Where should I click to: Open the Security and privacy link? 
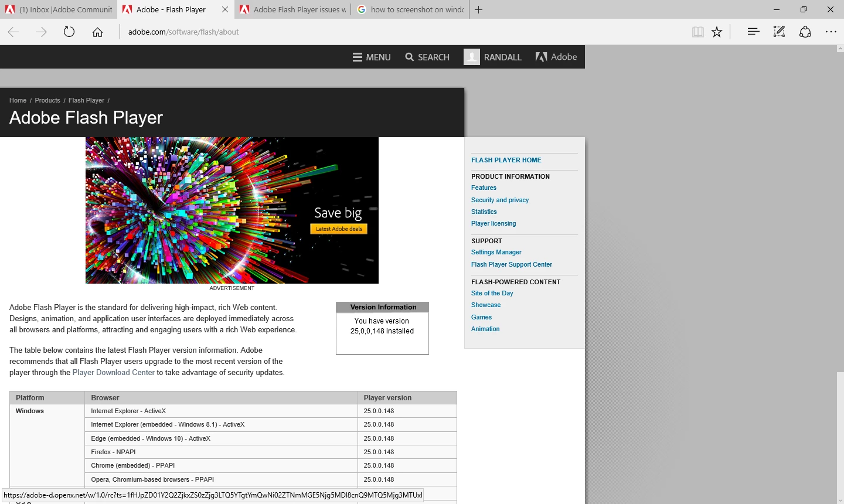coord(500,200)
